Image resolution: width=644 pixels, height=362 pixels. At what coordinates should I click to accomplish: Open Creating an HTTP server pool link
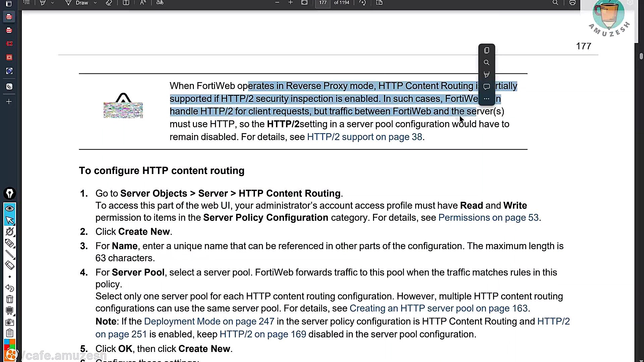pyautogui.click(x=439, y=309)
